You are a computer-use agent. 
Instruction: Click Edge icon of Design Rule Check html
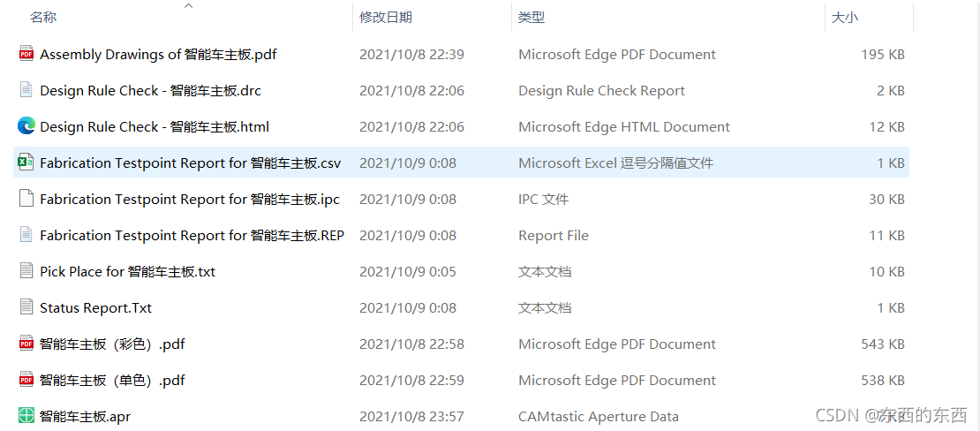pyautogui.click(x=26, y=126)
